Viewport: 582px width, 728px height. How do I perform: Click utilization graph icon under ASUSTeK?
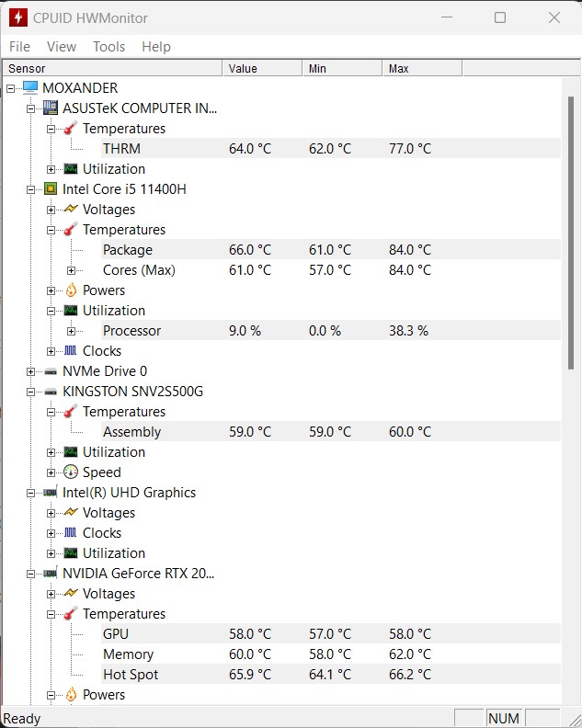[71, 168]
